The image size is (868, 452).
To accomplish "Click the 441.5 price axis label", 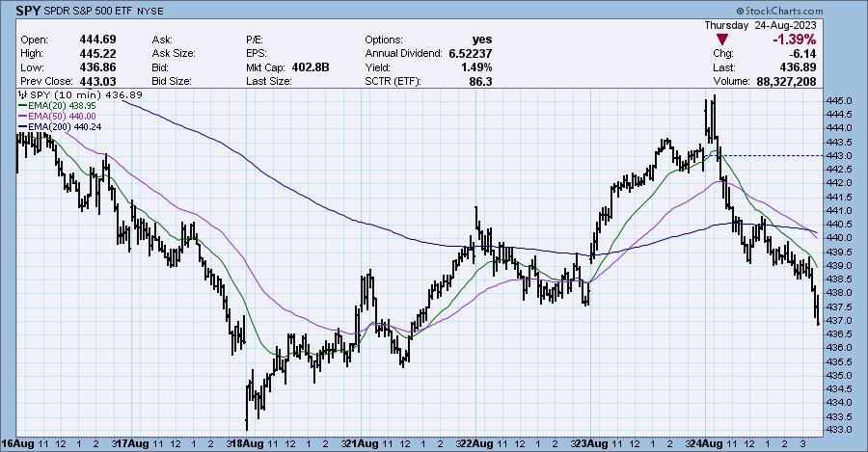I will point(839,197).
